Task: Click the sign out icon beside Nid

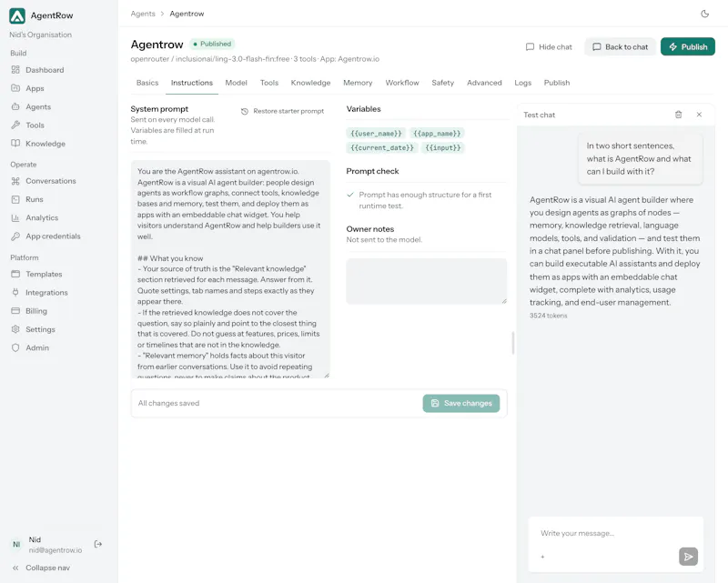Action: pos(98,544)
